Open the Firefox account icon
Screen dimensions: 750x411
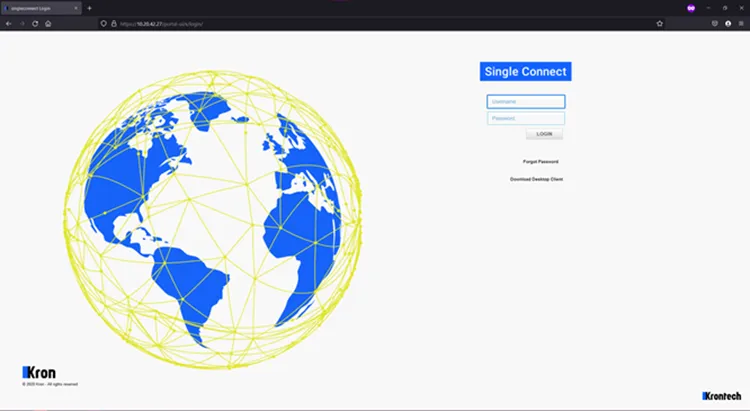[x=728, y=23]
